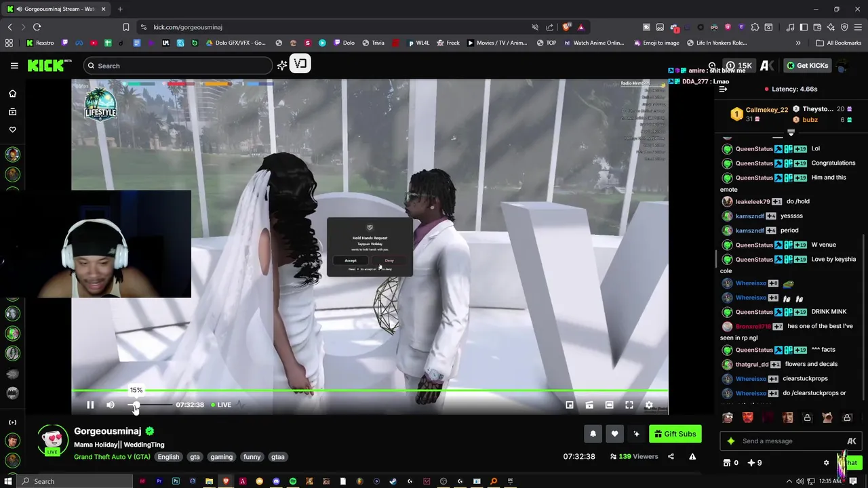Click the Gift Subs button
This screenshot has width=868, height=488.
point(675,434)
